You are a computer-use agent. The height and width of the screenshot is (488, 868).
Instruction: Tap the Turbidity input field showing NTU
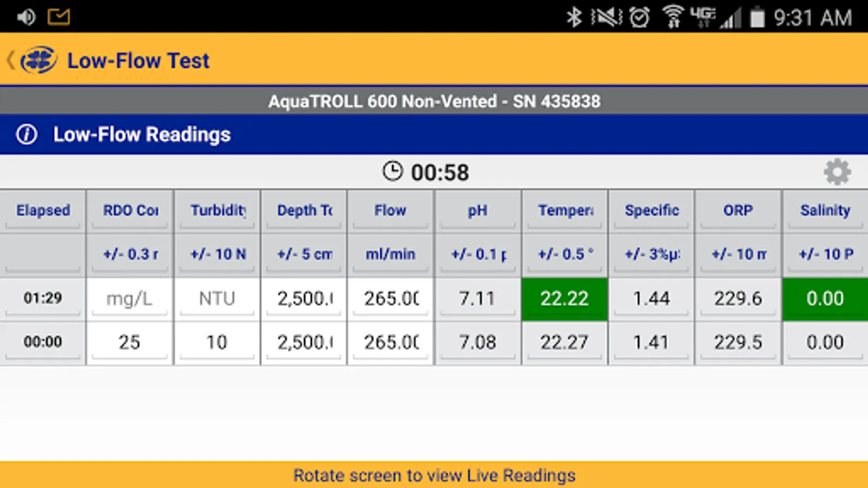coord(217,299)
